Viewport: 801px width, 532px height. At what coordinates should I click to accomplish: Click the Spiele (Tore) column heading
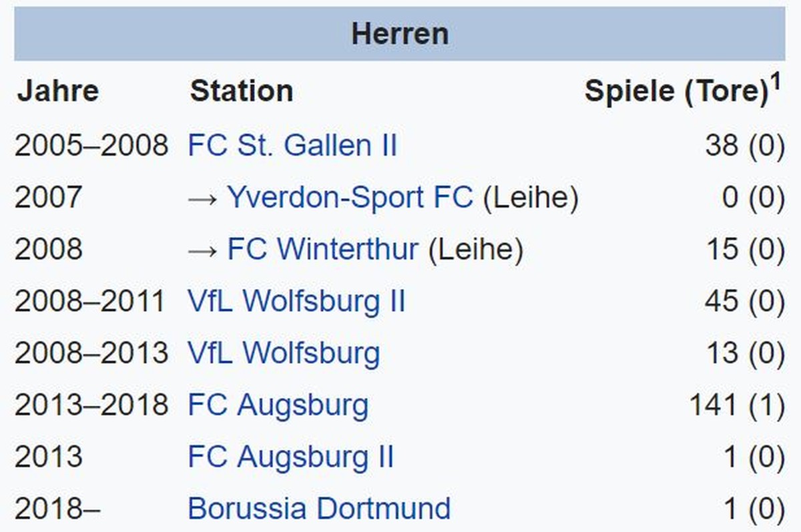click(x=677, y=91)
